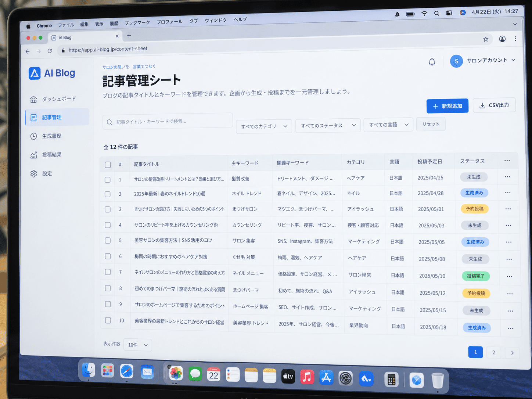The height and width of the screenshot is (399, 532).
Task: Click 美容業界 トレンド keyword cell
Action: (x=251, y=323)
